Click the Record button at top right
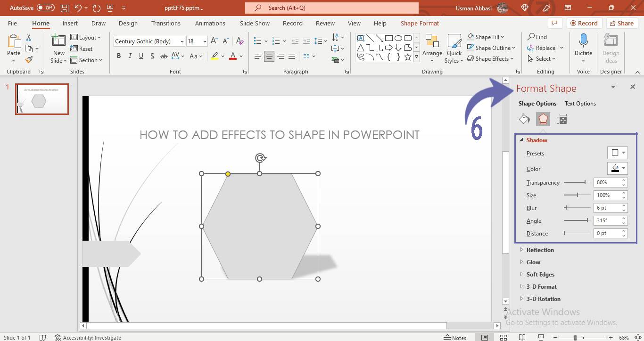The width and height of the screenshot is (644, 341). click(583, 23)
